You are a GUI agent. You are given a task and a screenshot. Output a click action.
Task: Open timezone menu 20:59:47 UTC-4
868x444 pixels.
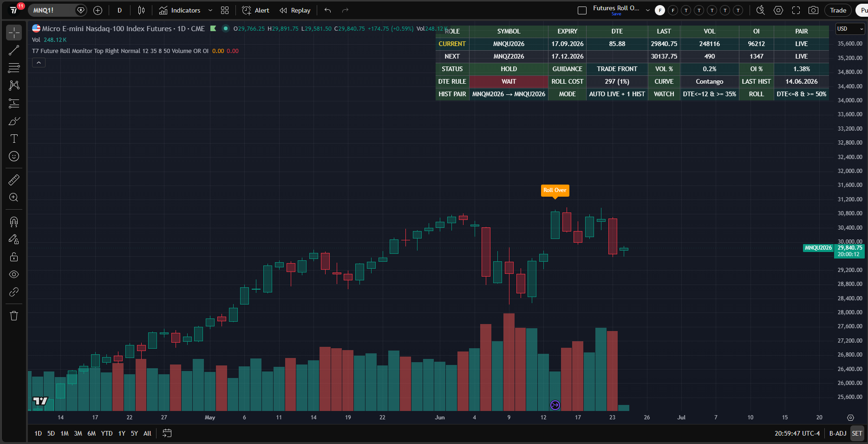click(x=797, y=433)
